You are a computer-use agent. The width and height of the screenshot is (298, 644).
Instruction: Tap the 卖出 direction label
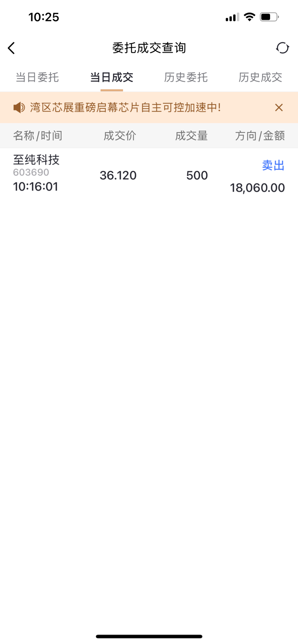[x=273, y=165]
